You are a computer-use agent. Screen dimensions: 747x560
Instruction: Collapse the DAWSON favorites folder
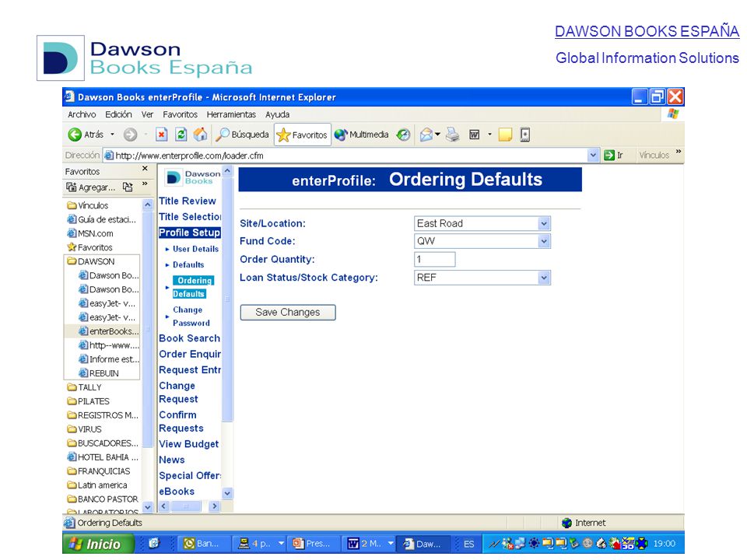pyautogui.click(x=91, y=261)
